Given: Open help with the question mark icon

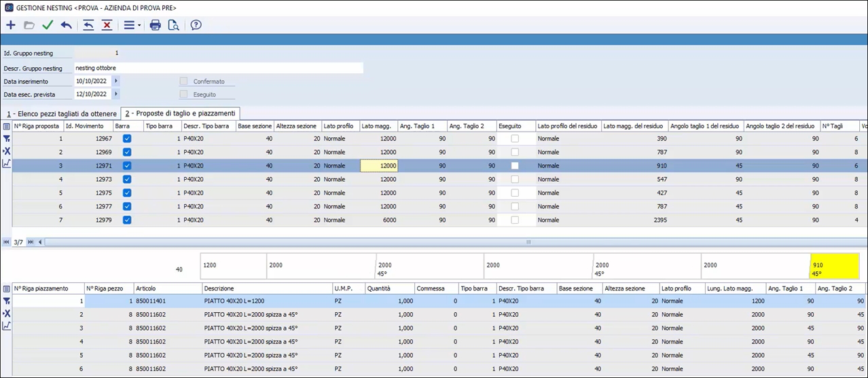Looking at the screenshot, I should pos(196,25).
